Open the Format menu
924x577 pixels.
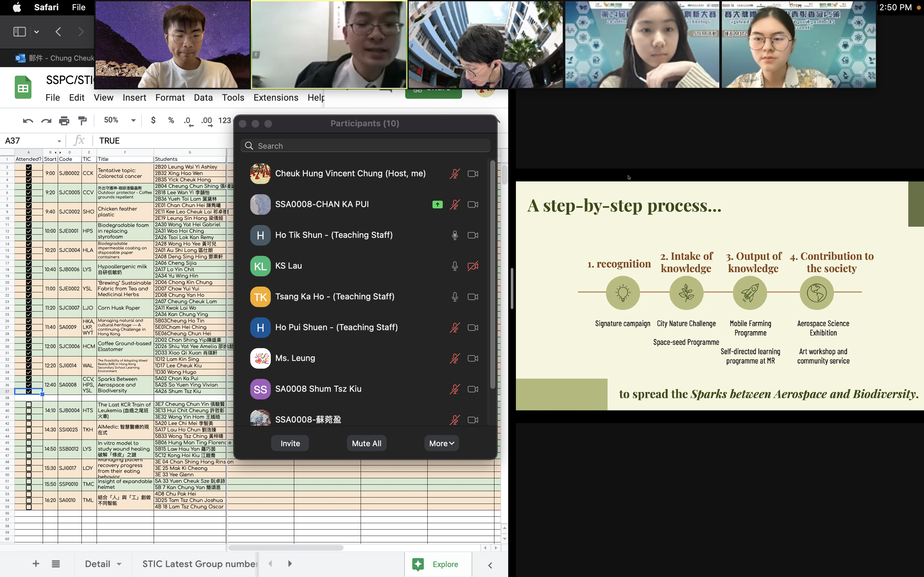[x=169, y=98]
